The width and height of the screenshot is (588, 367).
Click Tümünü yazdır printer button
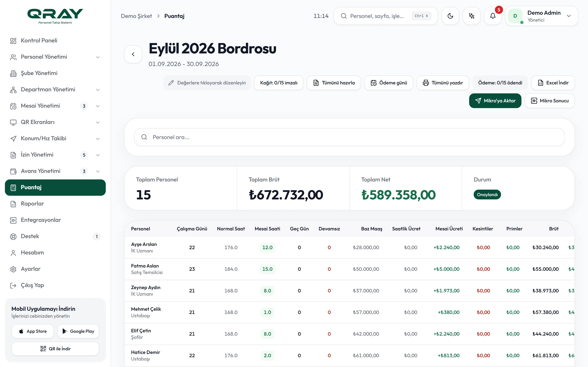point(443,83)
